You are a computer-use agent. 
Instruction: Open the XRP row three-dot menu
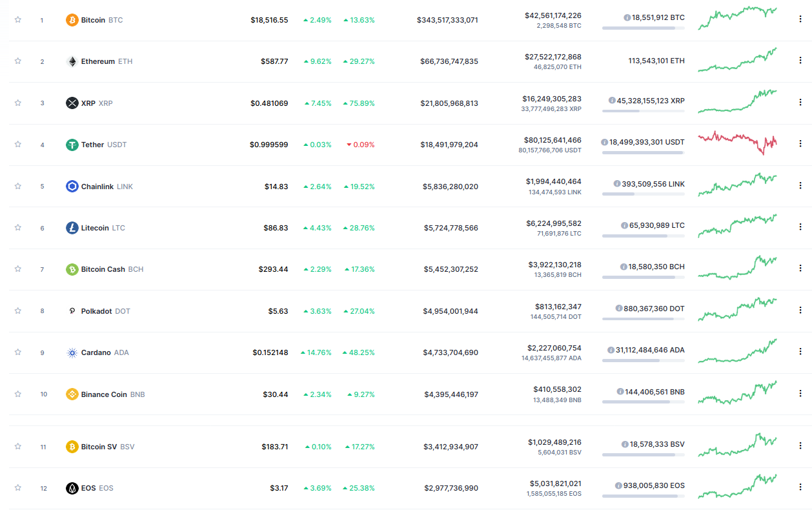(x=800, y=102)
